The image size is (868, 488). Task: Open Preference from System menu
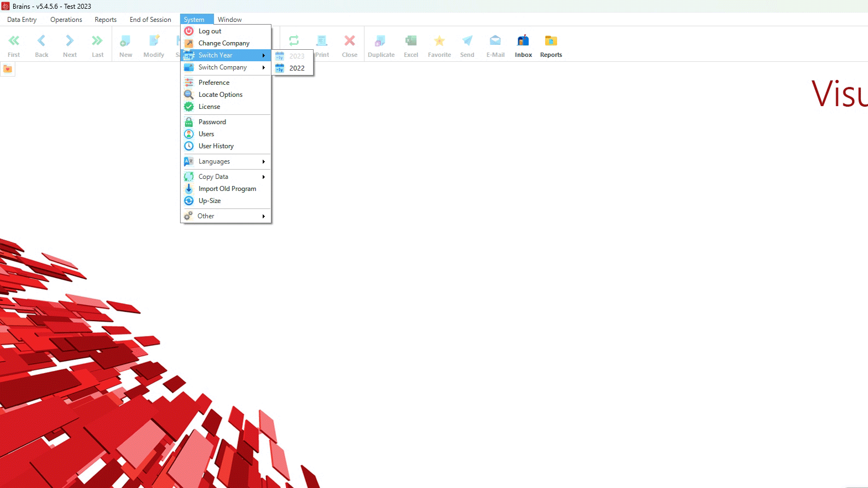pos(226,83)
